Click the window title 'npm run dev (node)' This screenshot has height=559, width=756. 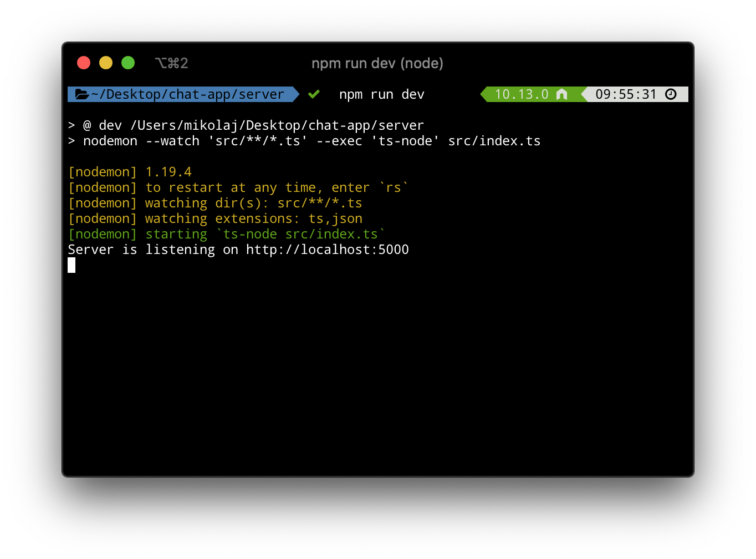click(377, 63)
